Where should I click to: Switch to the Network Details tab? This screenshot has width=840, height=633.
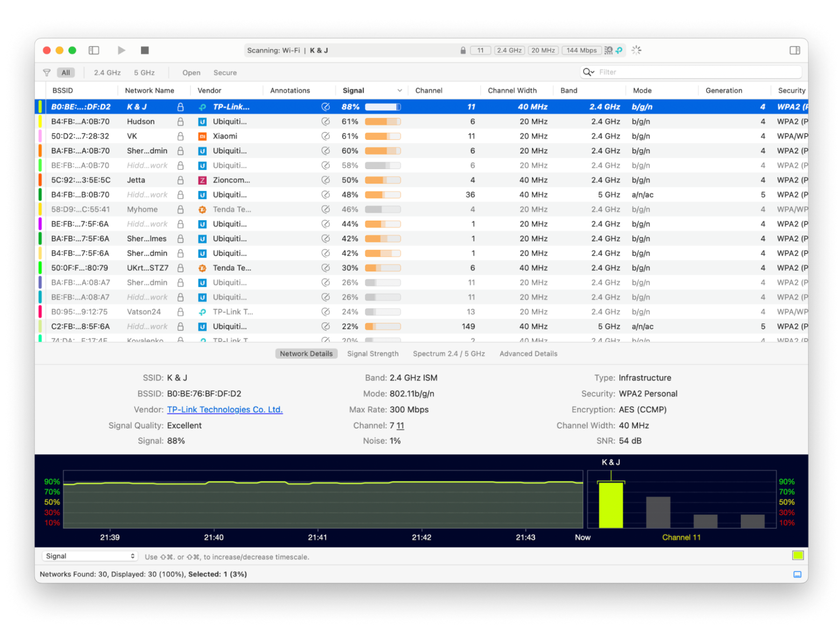[x=306, y=354]
